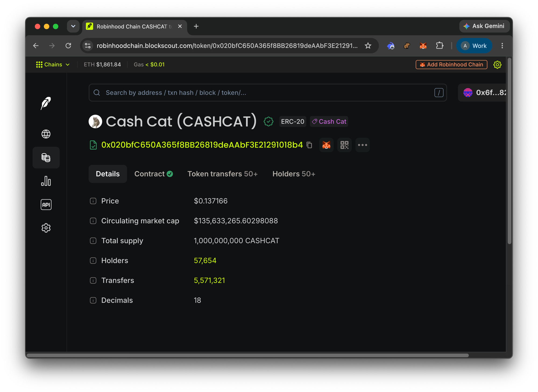Click the Ask Gemini button
Screen dimensions: 538x392
tap(484, 26)
